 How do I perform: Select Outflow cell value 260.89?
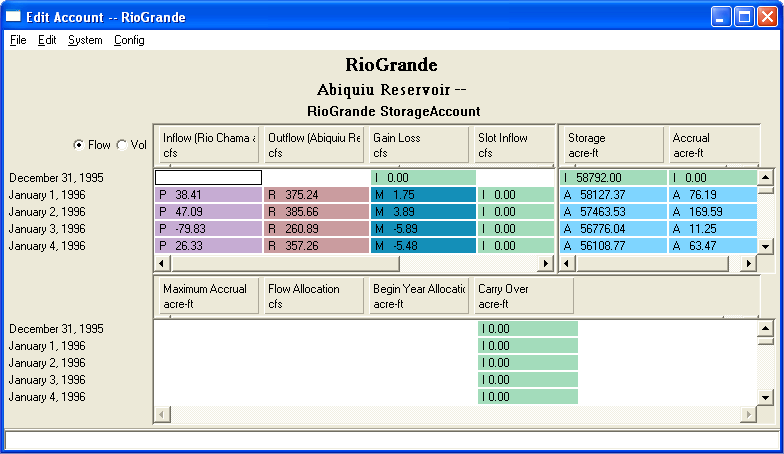pyautogui.click(x=316, y=228)
